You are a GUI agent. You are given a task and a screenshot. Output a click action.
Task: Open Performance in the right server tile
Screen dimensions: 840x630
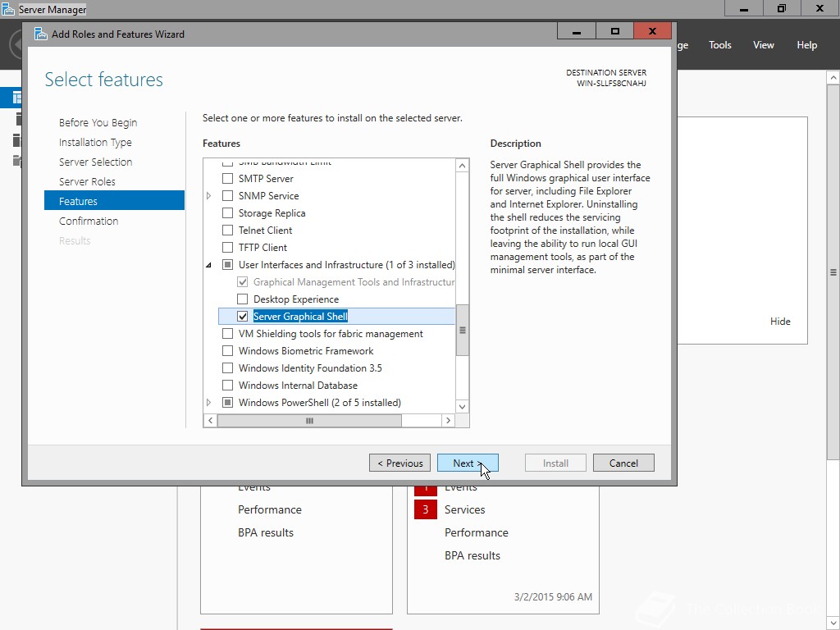coord(477,532)
